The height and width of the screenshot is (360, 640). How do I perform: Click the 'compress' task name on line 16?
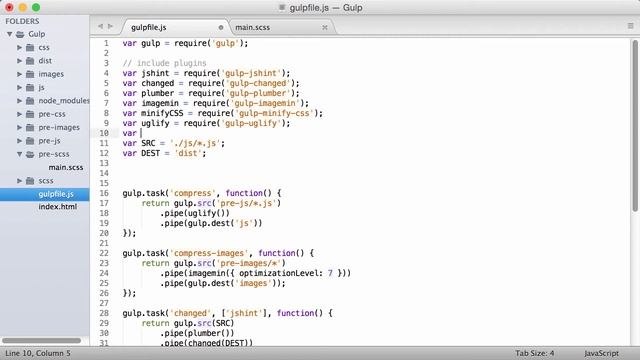193,193
